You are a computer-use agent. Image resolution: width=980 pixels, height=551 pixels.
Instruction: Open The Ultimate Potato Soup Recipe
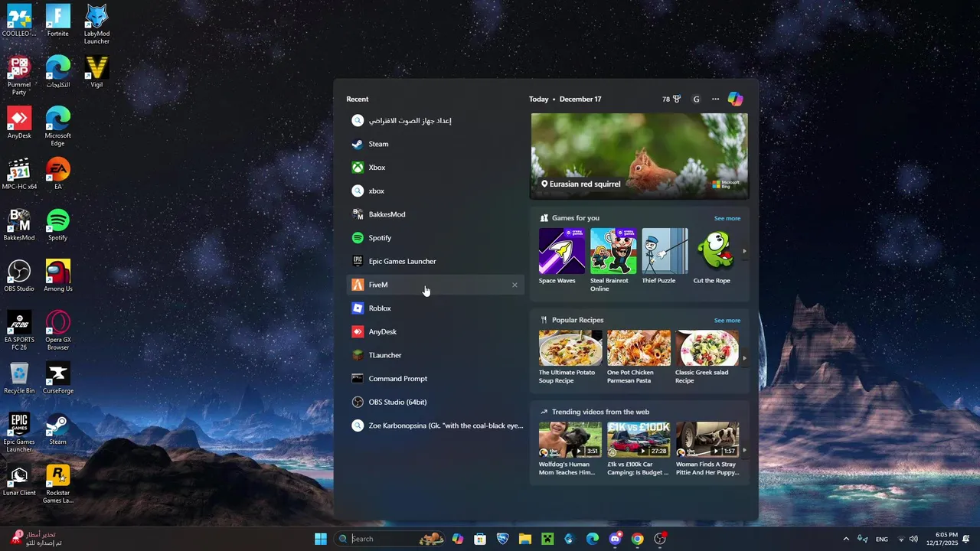(x=570, y=357)
